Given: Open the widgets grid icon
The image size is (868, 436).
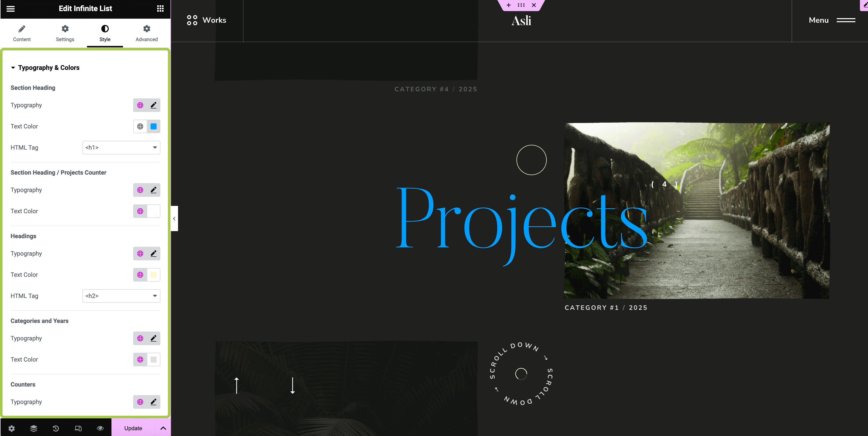Looking at the screenshot, I should coord(160,9).
